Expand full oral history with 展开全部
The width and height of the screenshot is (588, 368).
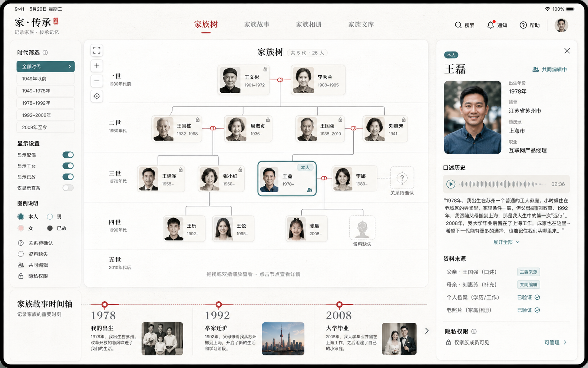pyautogui.click(x=506, y=242)
